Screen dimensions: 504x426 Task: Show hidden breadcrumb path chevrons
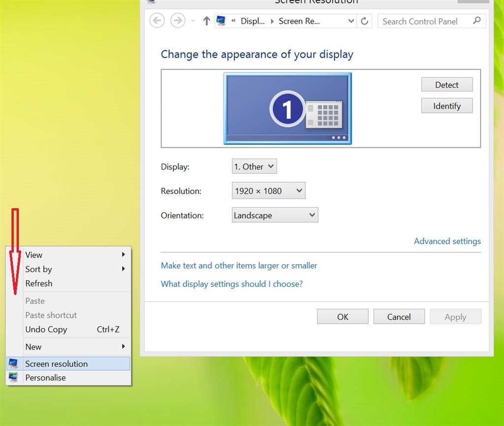pos(233,21)
